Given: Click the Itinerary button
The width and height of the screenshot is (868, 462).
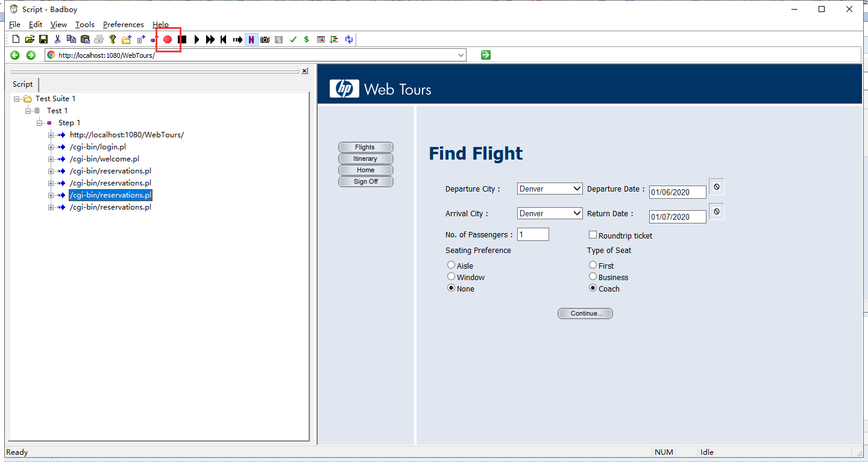Looking at the screenshot, I should (365, 158).
